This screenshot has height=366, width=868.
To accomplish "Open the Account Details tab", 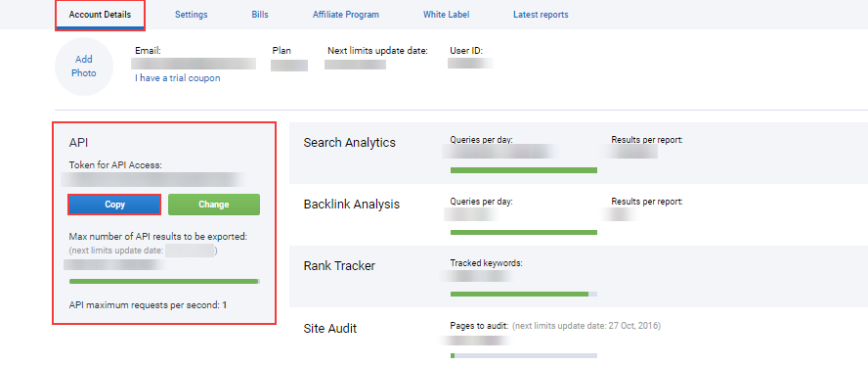I will point(101,15).
